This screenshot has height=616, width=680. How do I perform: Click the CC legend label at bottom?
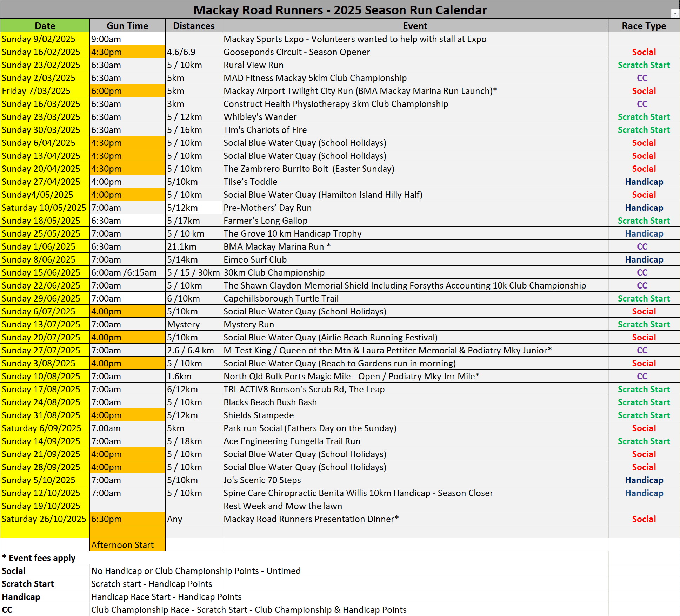(x=7, y=610)
